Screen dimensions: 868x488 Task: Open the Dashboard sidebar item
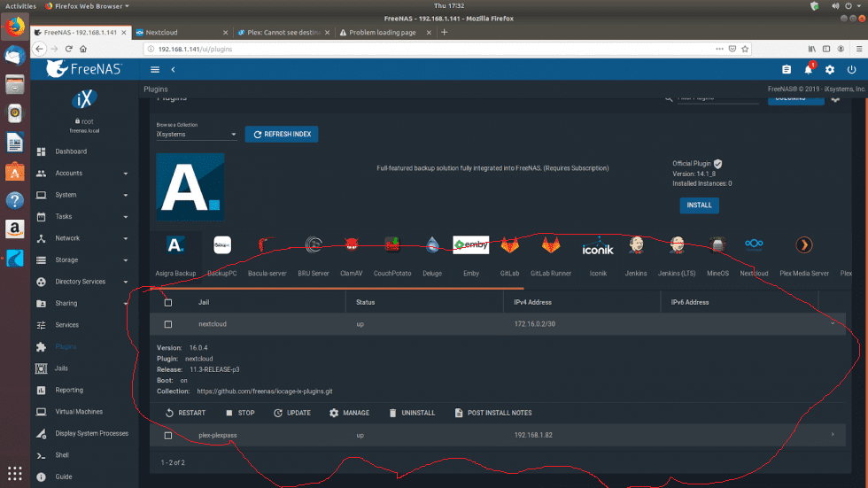(83, 151)
